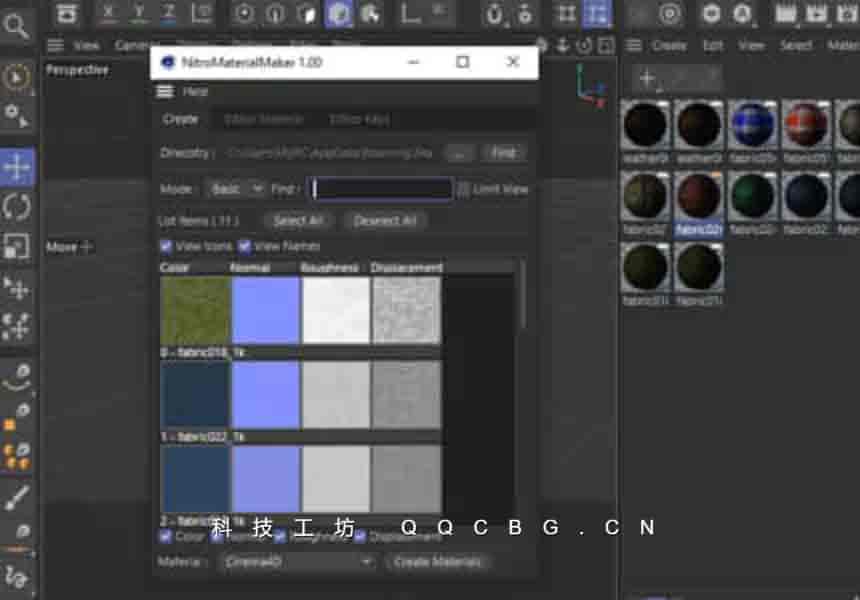
Task: Click the Create Materials button
Action: [438, 562]
